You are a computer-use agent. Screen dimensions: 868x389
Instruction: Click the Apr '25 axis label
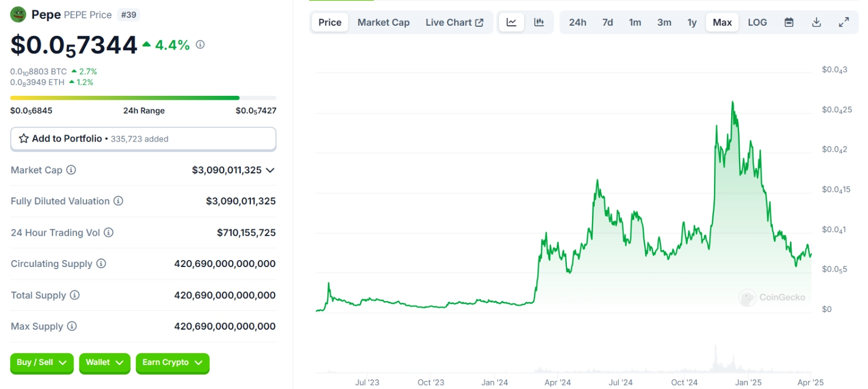click(812, 383)
